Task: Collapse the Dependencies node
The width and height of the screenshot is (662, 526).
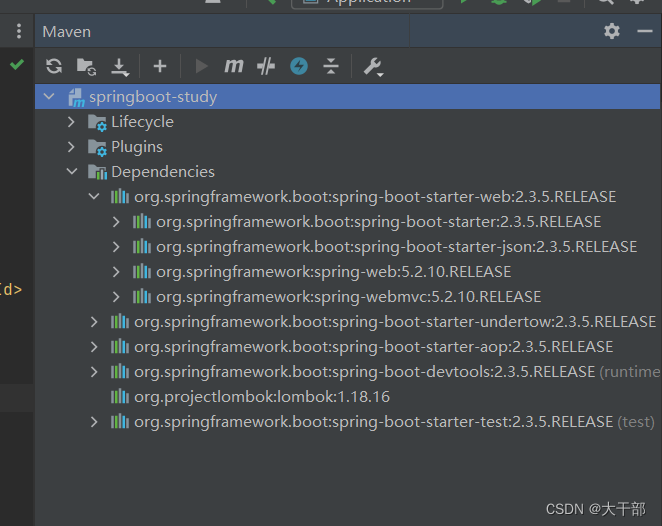Action: click(72, 172)
